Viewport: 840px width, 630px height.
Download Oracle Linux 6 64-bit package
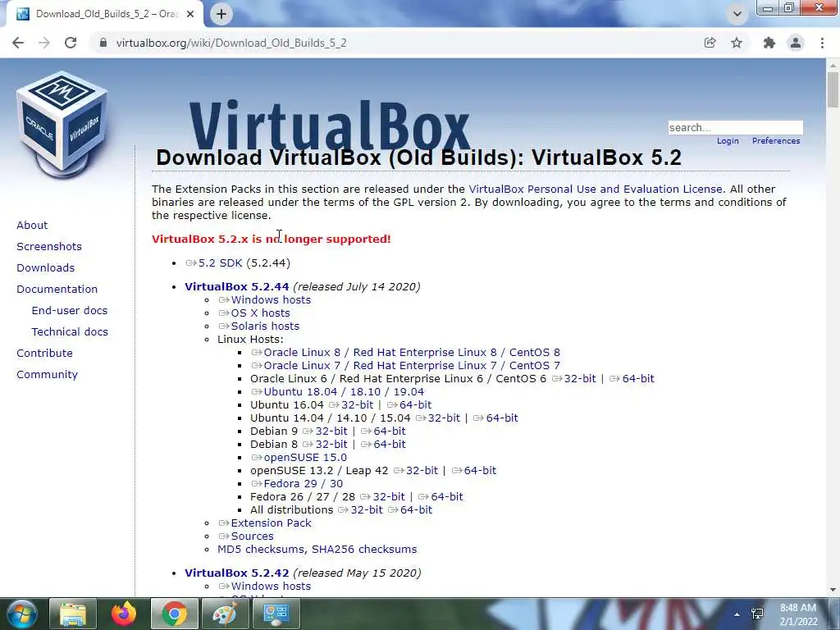click(x=632, y=379)
